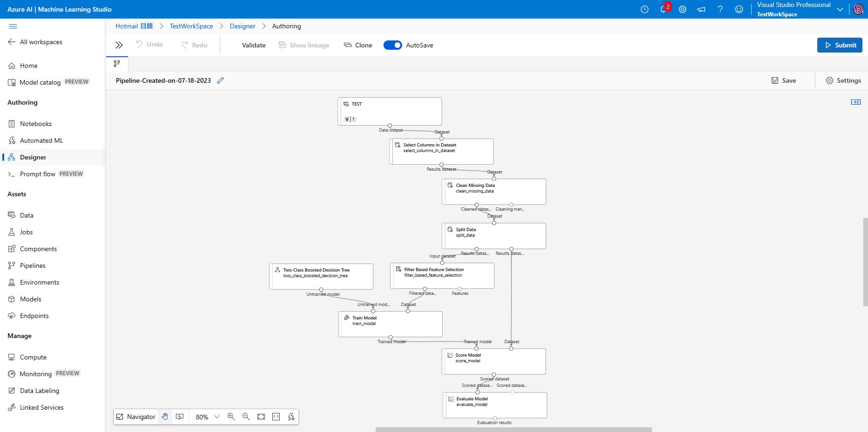Turn off the AutoSave toggle

[392, 45]
